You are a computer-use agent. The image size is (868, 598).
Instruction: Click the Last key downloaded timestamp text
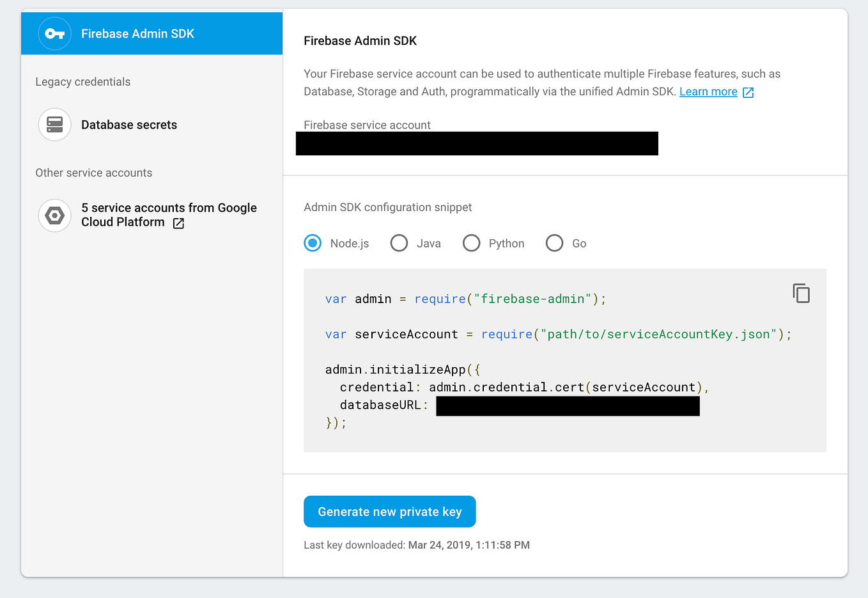click(417, 545)
